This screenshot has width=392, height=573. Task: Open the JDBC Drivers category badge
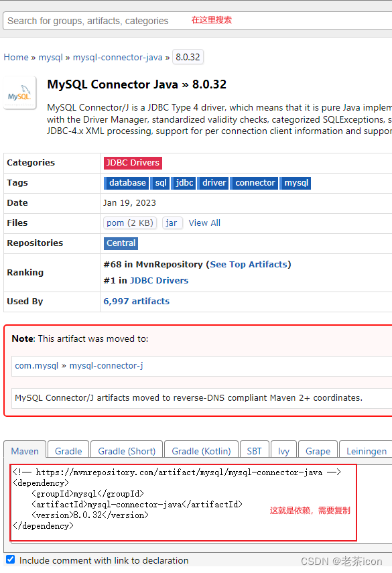pos(133,163)
